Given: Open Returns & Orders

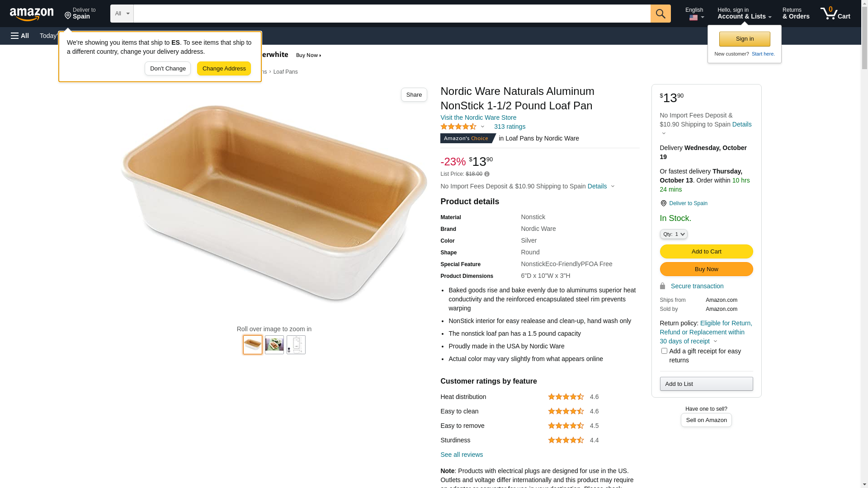Looking at the screenshot, I should click(796, 14).
